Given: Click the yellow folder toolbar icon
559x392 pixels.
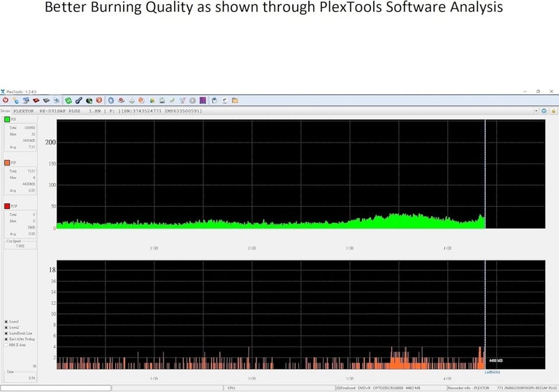Looking at the screenshot, I should coord(235,101).
